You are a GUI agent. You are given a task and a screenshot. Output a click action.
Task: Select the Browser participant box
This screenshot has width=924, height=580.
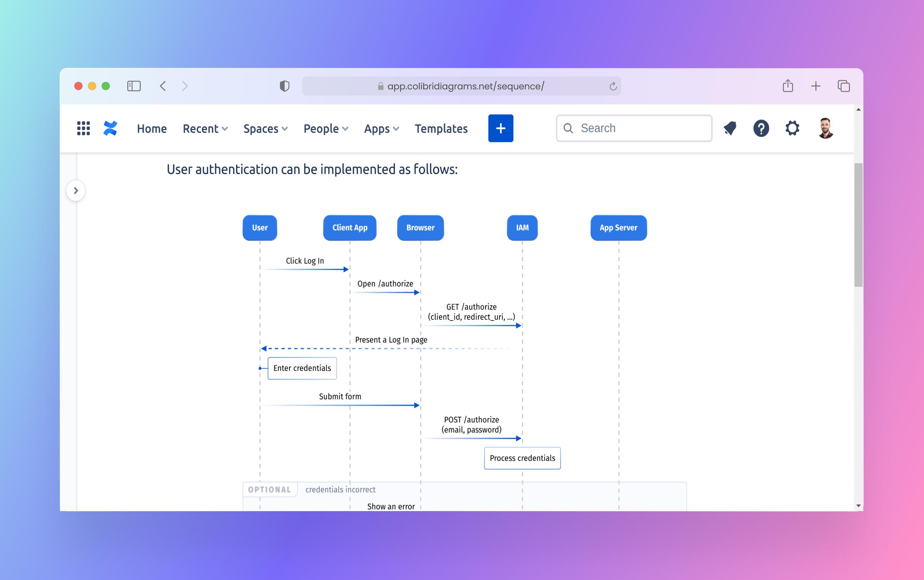tap(420, 228)
